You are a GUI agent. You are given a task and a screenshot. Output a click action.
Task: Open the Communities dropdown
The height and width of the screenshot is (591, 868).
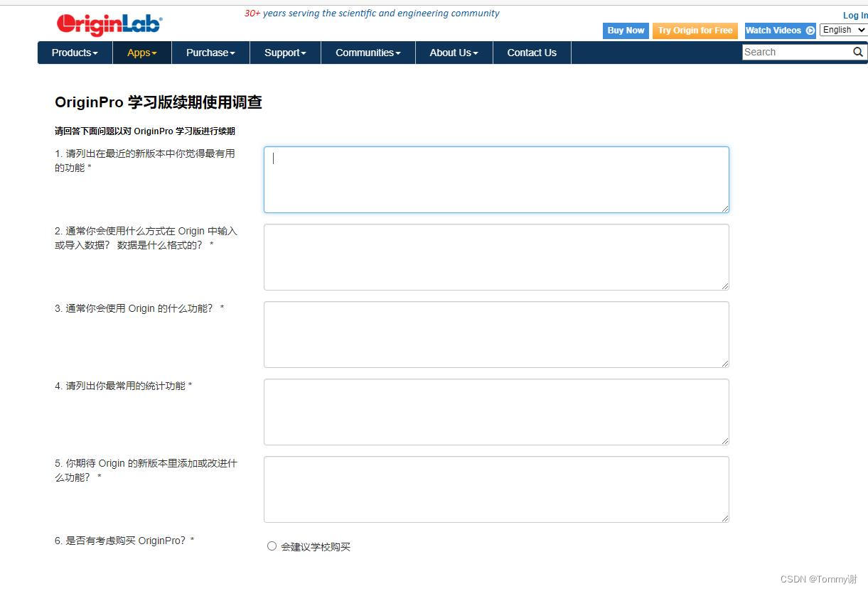tap(368, 53)
